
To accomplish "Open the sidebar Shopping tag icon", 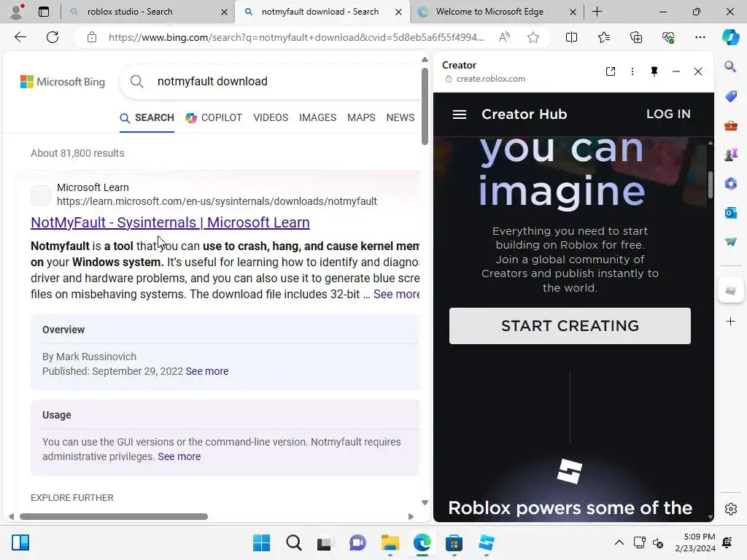I will (730, 96).
